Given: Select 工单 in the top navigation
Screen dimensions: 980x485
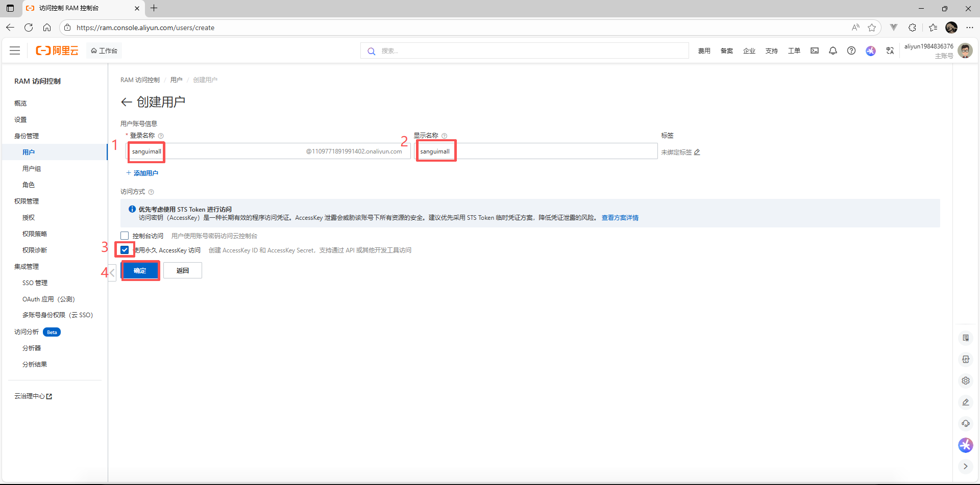Looking at the screenshot, I should (794, 50).
